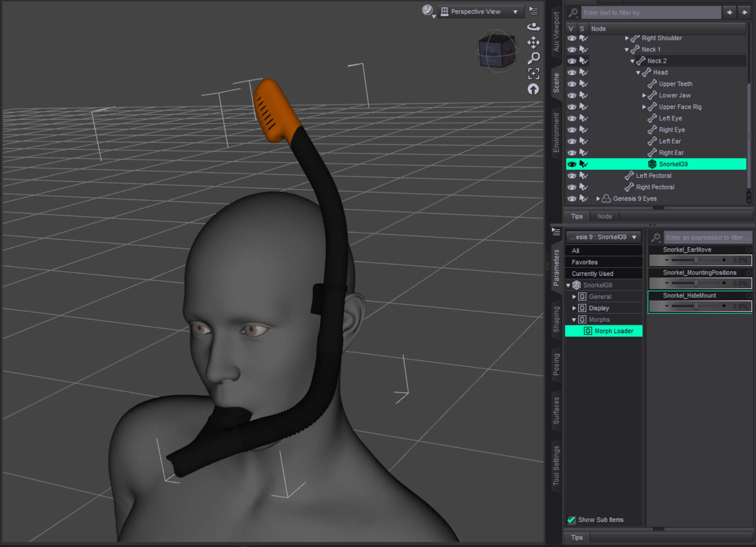This screenshot has height=547, width=756.
Task: Click the frame selection icon in viewport
Action: (x=533, y=73)
